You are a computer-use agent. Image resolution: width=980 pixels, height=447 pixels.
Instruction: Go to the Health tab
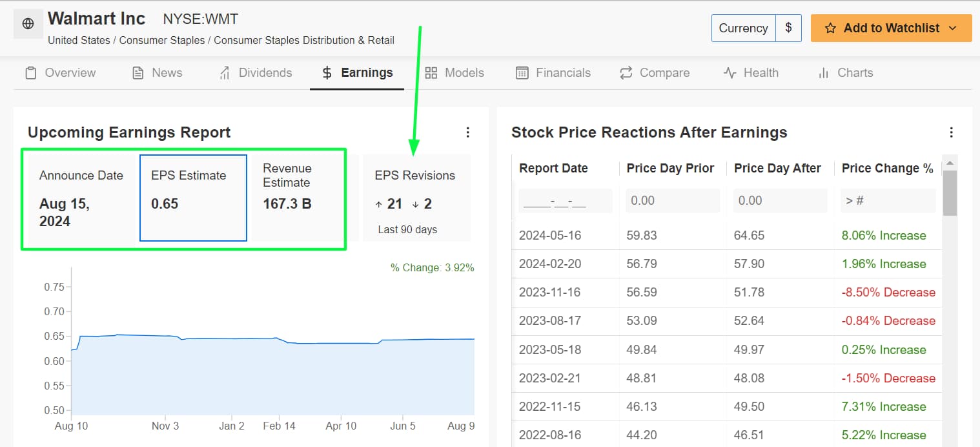coord(751,73)
